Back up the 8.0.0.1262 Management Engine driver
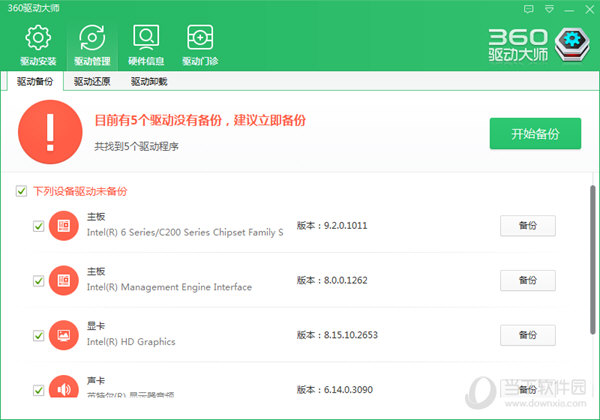This screenshot has height=420, width=600. [528, 280]
